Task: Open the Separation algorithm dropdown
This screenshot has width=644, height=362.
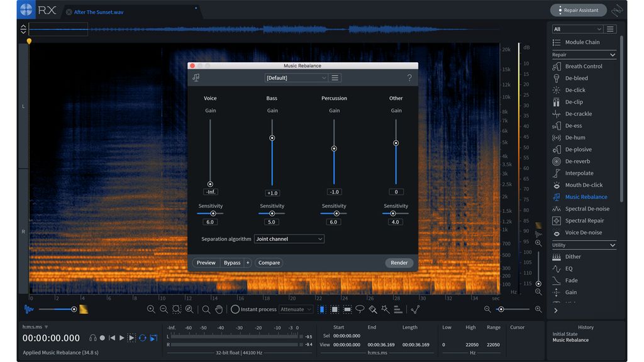Action: [289, 239]
